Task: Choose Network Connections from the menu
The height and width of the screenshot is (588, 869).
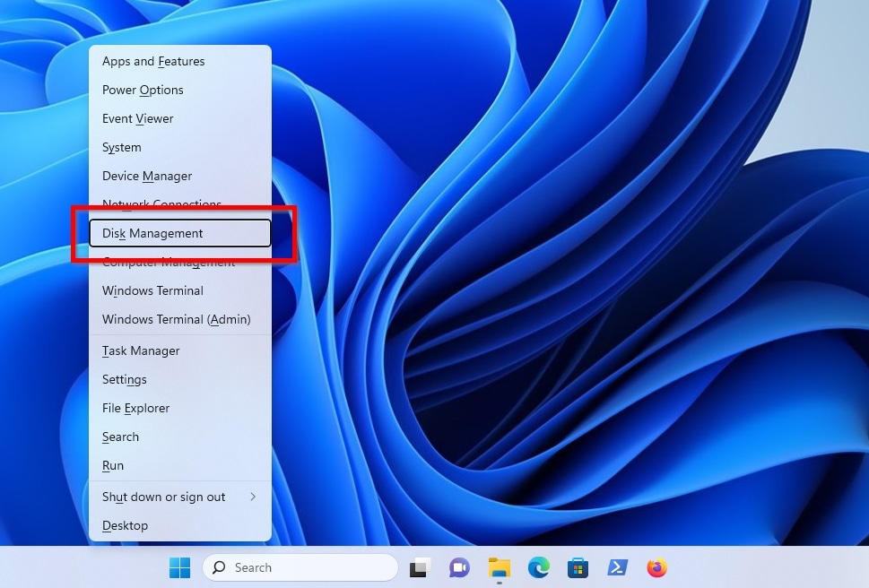Action: pos(161,204)
